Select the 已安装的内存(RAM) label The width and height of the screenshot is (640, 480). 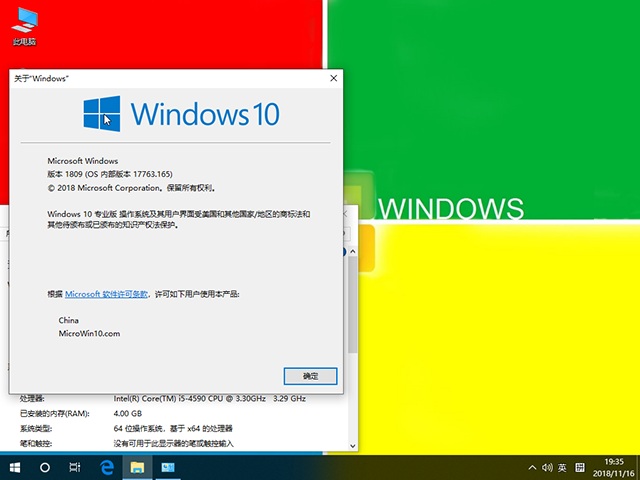pos(55,413)
